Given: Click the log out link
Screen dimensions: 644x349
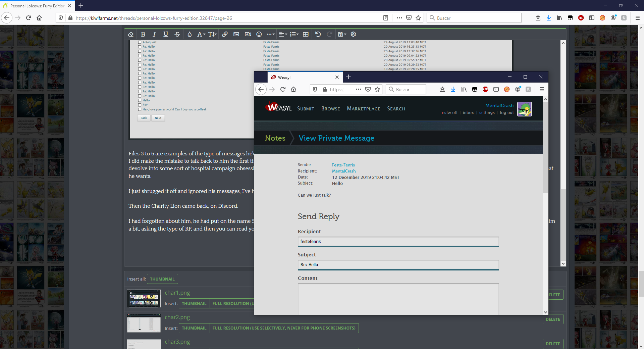Looking at the screenshot, I should 507,113.
